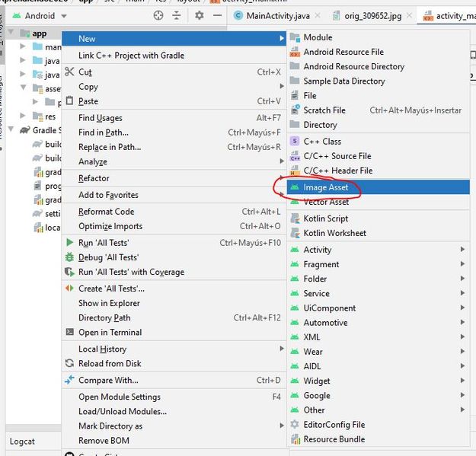
Task: Open the Fragment submenu
Action: click(378, 264)
